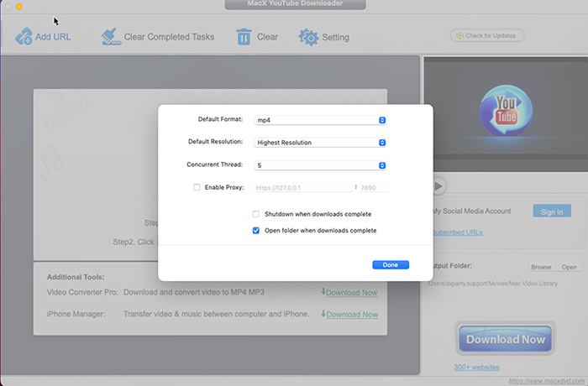Click the Sign In button
Viewport: 588px width, 386px height.
click(x=552, y=211)
